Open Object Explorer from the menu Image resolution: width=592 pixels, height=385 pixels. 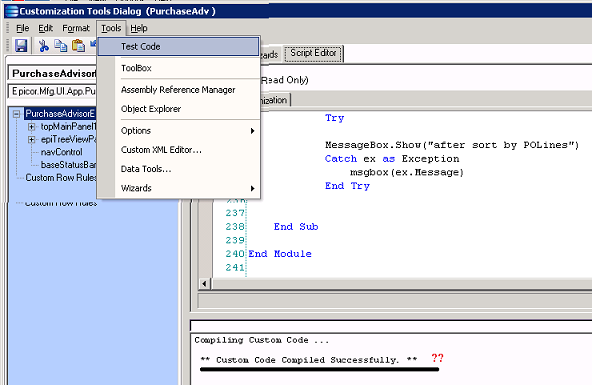pyautogui.click(x=178, y=109)
